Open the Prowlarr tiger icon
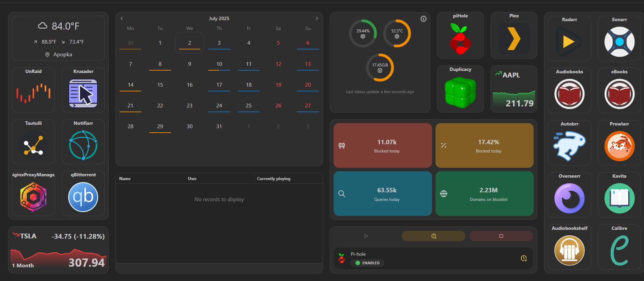Viewport: 644px width, 281px height. tap(619, 146)
